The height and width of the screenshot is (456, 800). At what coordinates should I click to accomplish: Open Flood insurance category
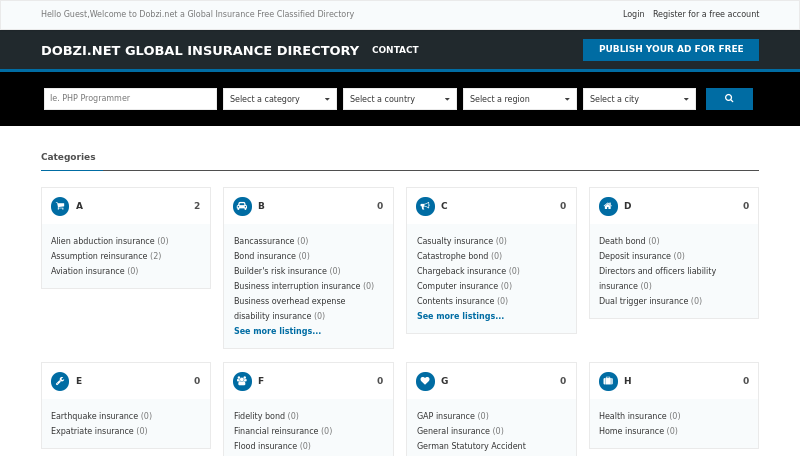(265, 446)
